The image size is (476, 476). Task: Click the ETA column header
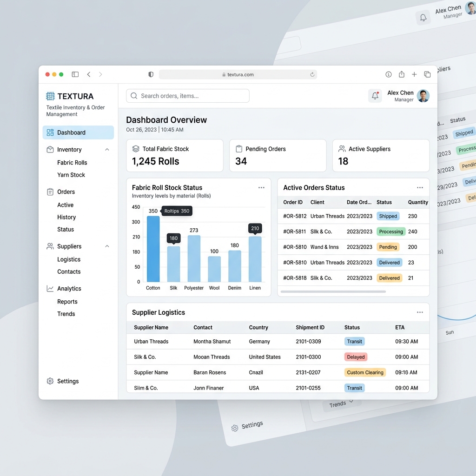400,327
